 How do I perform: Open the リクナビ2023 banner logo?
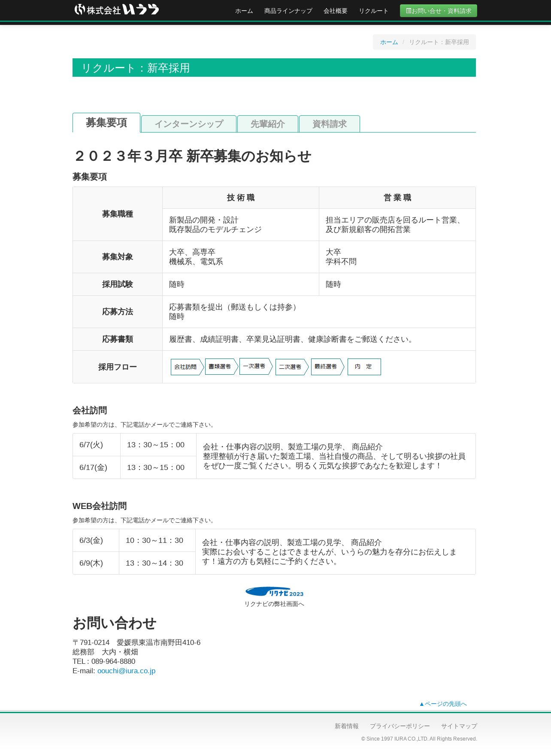pyautogui.click(x=274, y=592)
